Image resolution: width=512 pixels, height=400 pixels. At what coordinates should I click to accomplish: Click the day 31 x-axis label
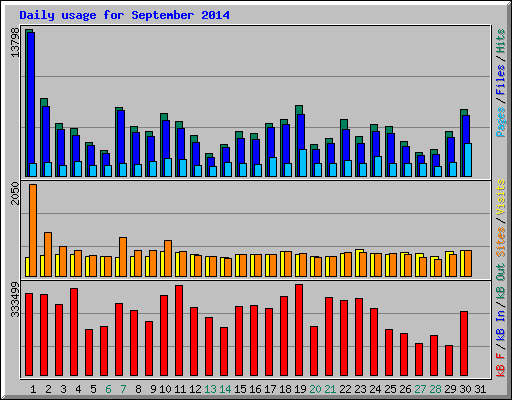click(480, 389)
